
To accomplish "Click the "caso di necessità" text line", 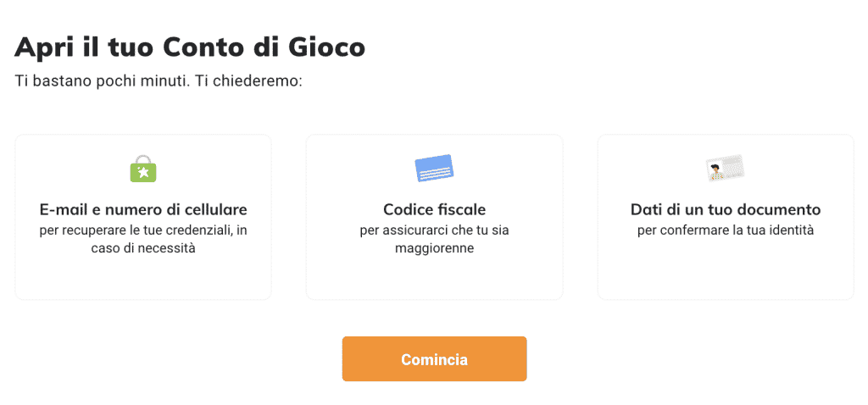I will 143,248.
